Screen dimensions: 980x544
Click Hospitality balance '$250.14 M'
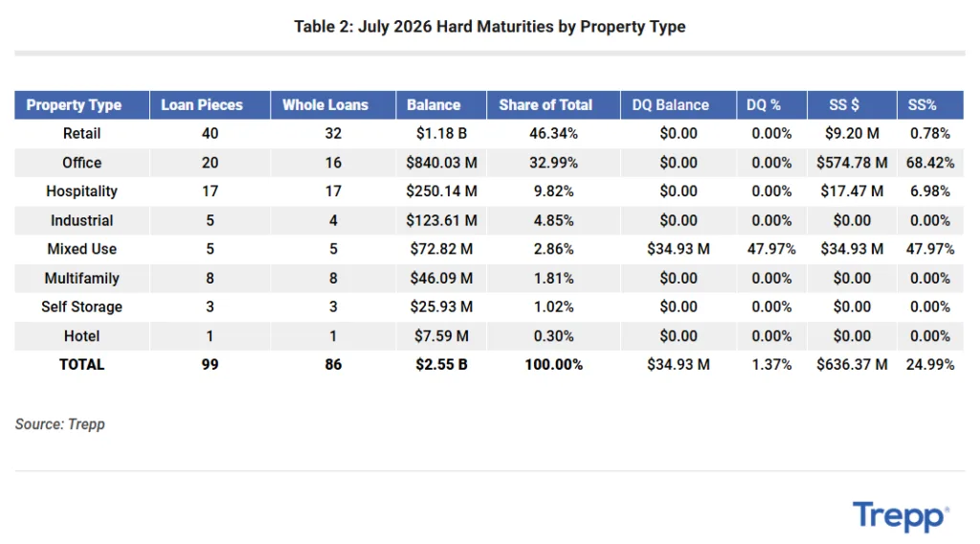pos(441,192)
